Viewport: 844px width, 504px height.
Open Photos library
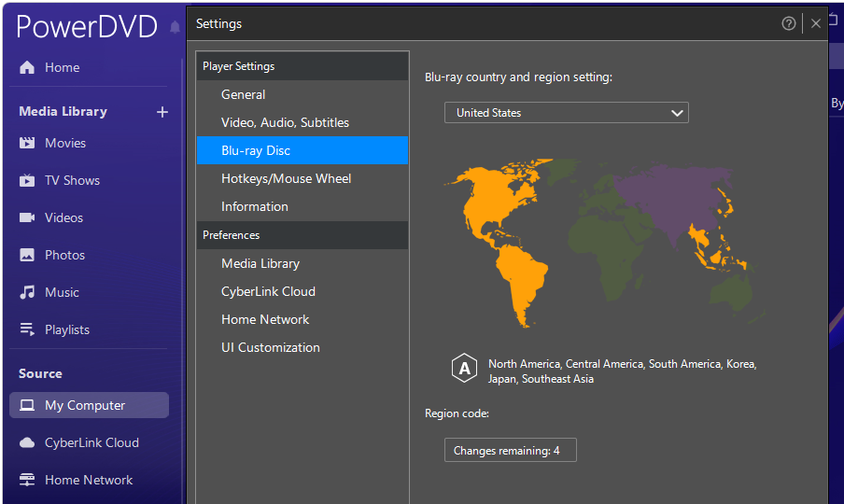point(64,255)
